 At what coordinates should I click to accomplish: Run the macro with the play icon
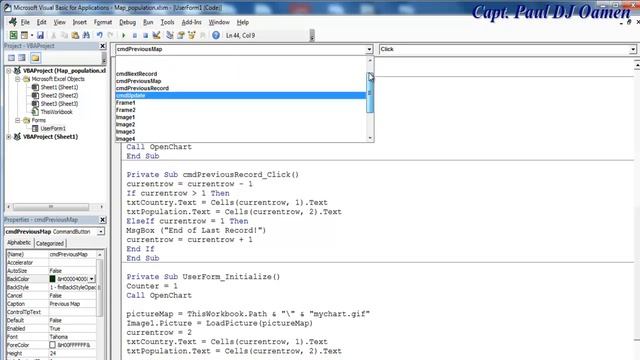124,36
